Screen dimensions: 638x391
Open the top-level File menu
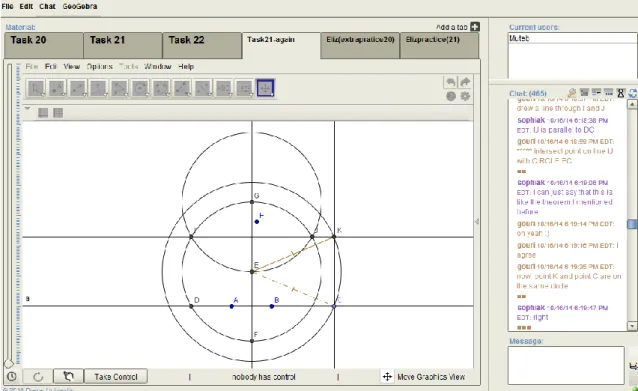(x=7, y=7)
